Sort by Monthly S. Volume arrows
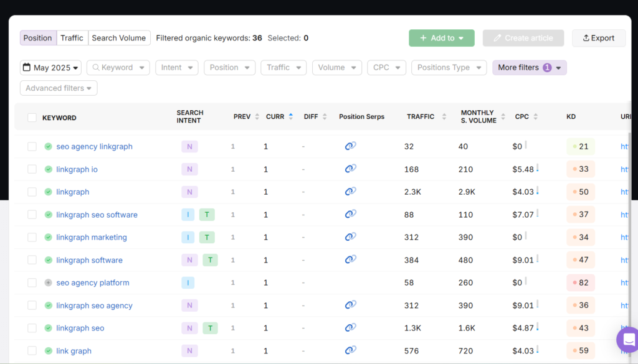 (x=503, y=116)
